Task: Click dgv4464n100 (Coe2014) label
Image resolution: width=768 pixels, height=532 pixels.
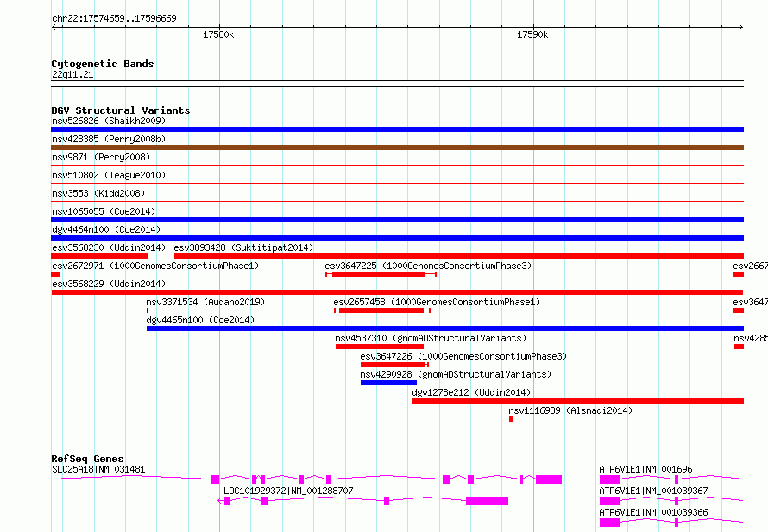Action: coord(106,229)
